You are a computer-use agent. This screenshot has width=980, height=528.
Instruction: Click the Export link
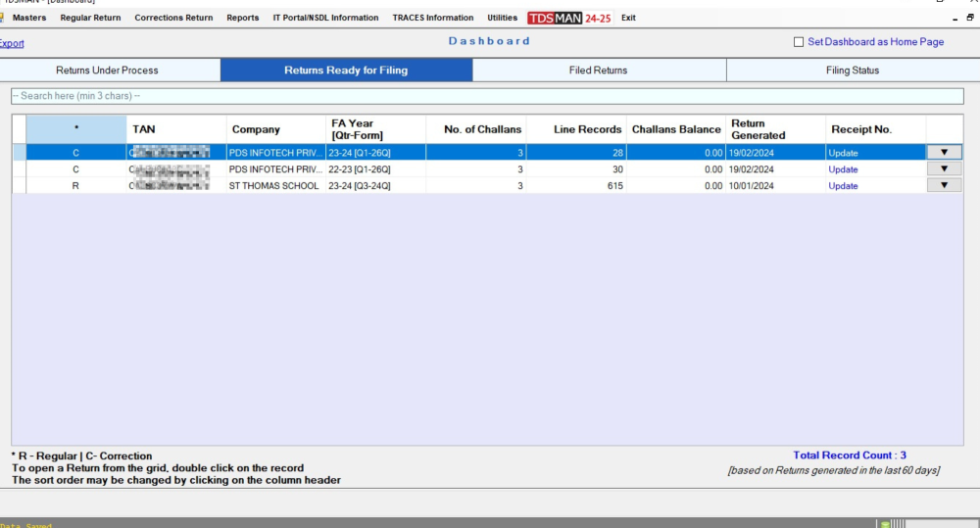[11, 43]
